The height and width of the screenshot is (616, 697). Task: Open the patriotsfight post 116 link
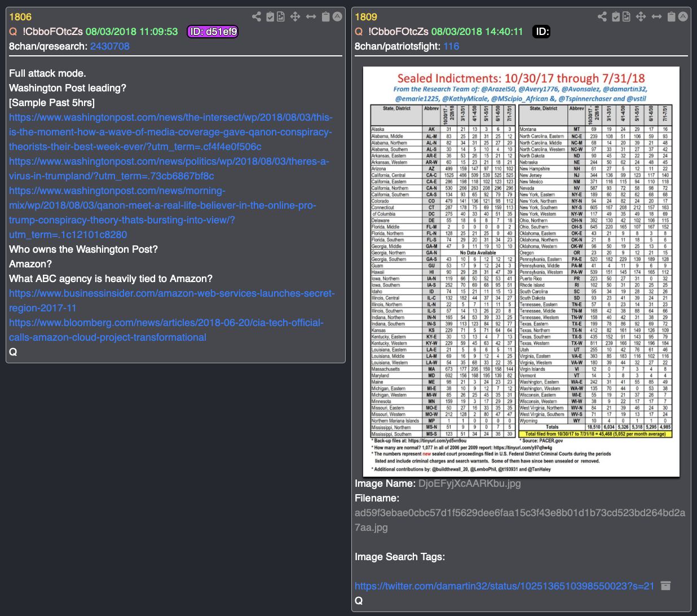tap(451, 46)
